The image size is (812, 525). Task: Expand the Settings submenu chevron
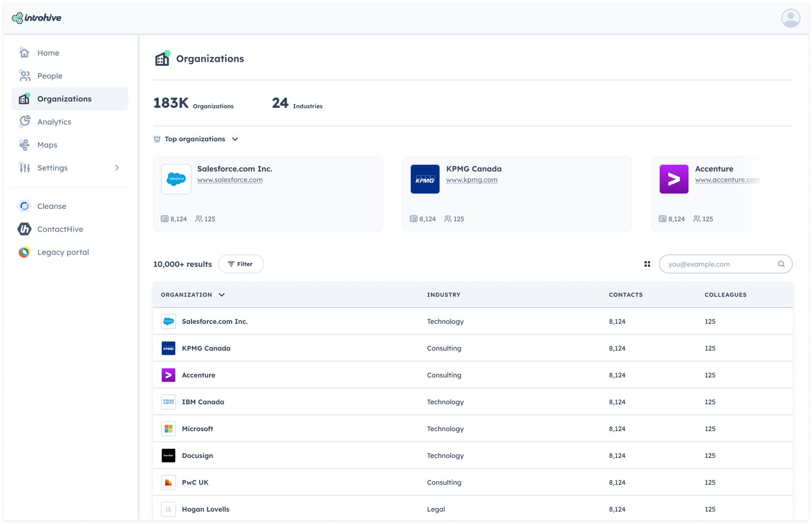(x=117, y=168)
